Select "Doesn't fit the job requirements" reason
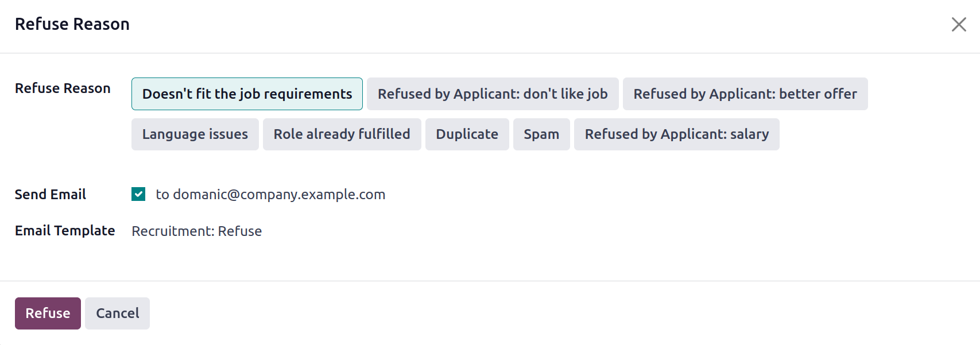This screenshot has width=980, height=345. [247, 94]
